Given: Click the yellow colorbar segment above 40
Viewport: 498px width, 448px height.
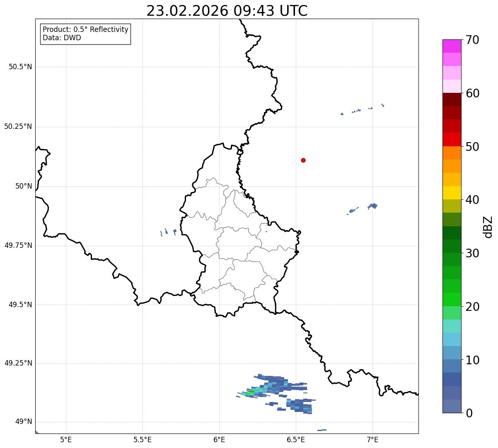Looking at the screenshot, I should coord(452,193).
